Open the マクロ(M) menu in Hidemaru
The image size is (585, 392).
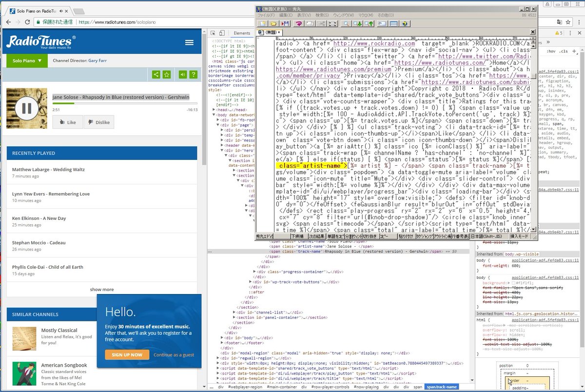366,15
